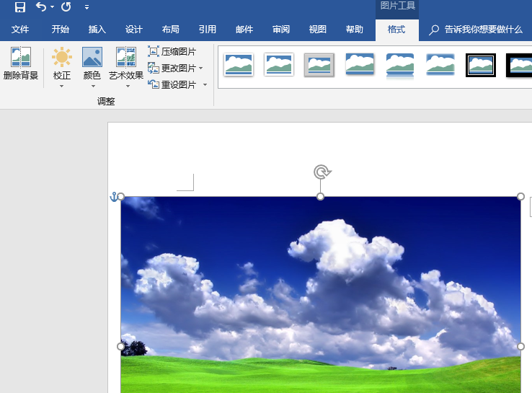532x393 pixels.
Task: Switch to the 审阅 tab
Action: pyautogui.click(x=281, y=30)
